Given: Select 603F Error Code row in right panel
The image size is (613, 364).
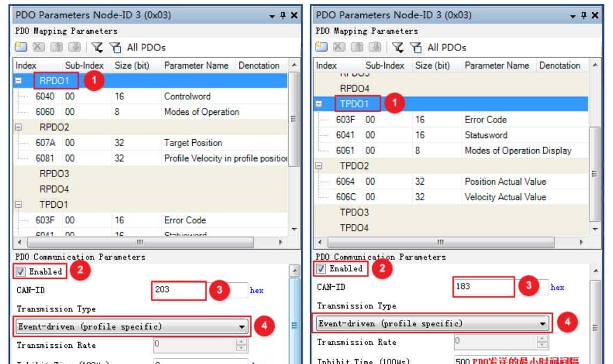Looking at the screenshot, I should coord(451,120).
